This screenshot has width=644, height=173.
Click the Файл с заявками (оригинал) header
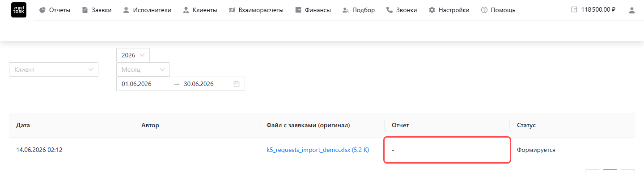[x=322, y=125]
